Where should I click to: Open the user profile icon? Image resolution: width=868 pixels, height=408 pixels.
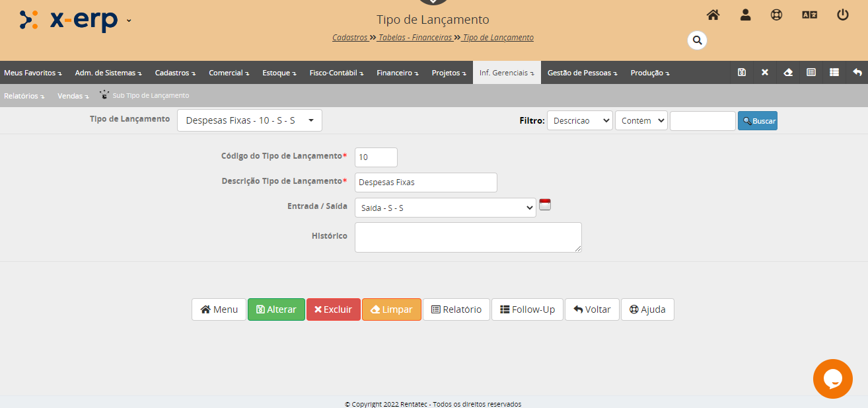pos(745,15)
